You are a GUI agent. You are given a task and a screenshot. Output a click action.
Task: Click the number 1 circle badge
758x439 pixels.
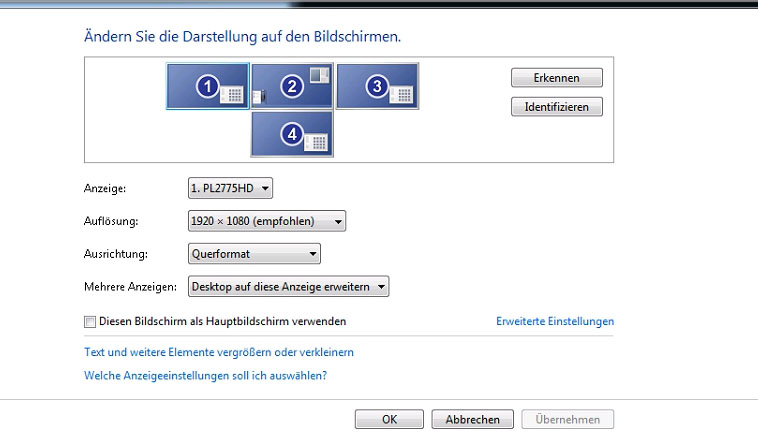pos(208,87)
